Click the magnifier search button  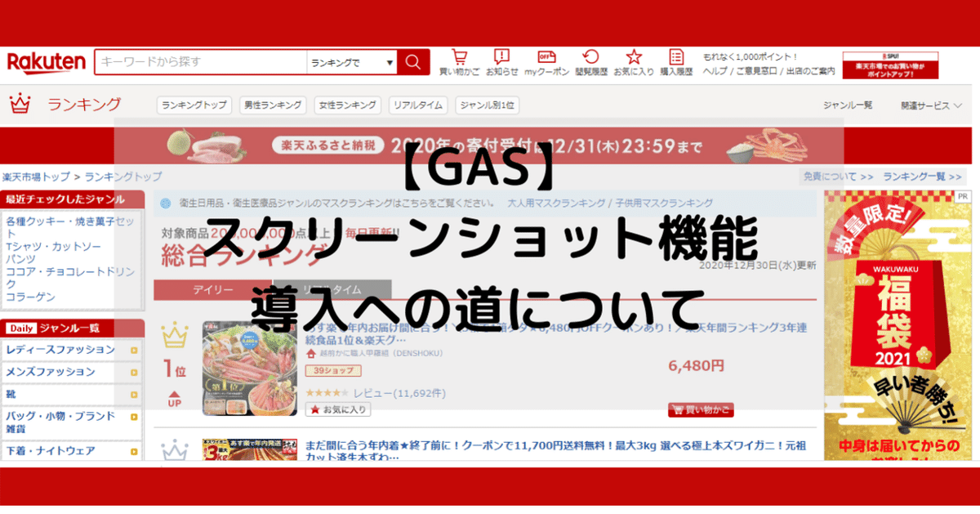pyautogui.click(x=413, y=62)
